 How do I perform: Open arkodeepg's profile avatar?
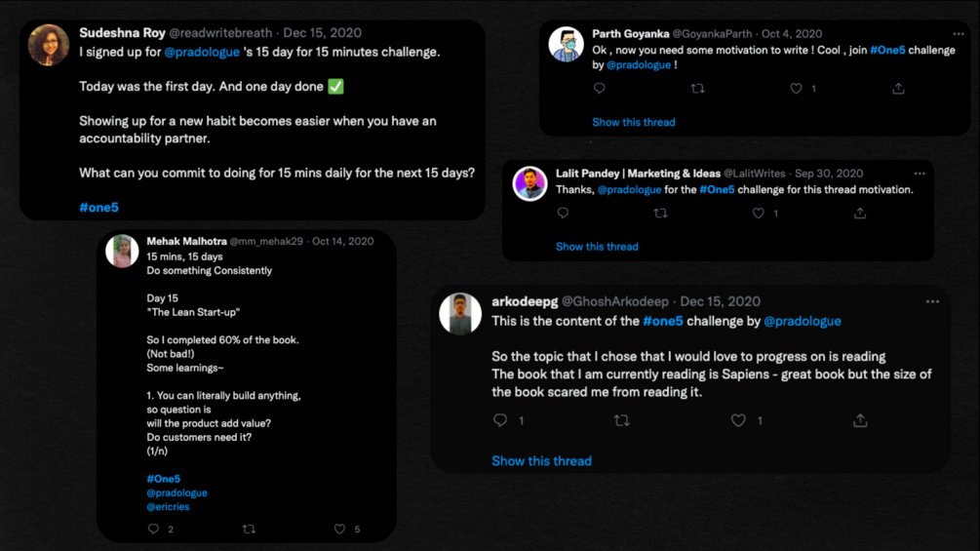(x=460, y=314)
